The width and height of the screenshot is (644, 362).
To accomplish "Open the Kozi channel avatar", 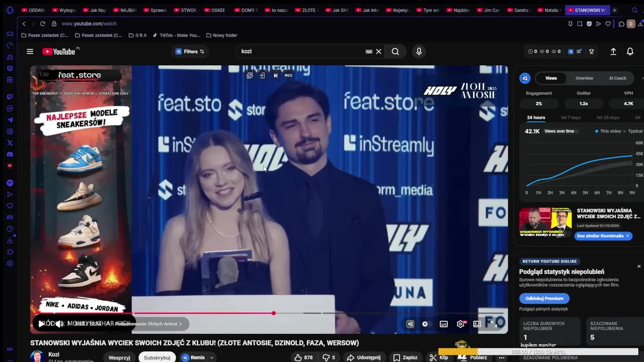I will coord(37,357).
